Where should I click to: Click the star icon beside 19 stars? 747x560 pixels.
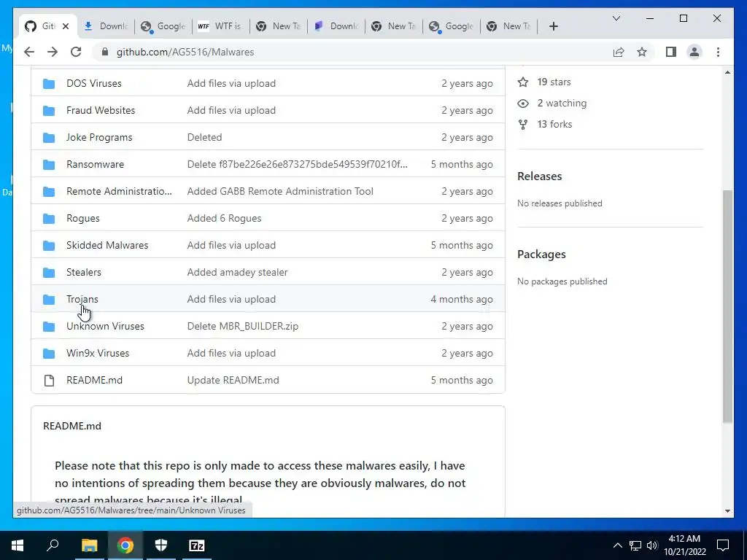pyautogui.click(x=523, y=82)
